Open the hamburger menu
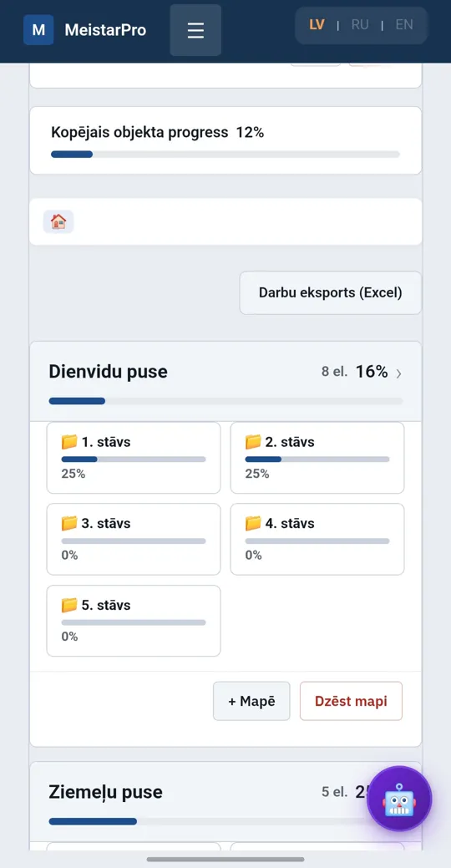This screenshot has height=868, width=451. 195,30
